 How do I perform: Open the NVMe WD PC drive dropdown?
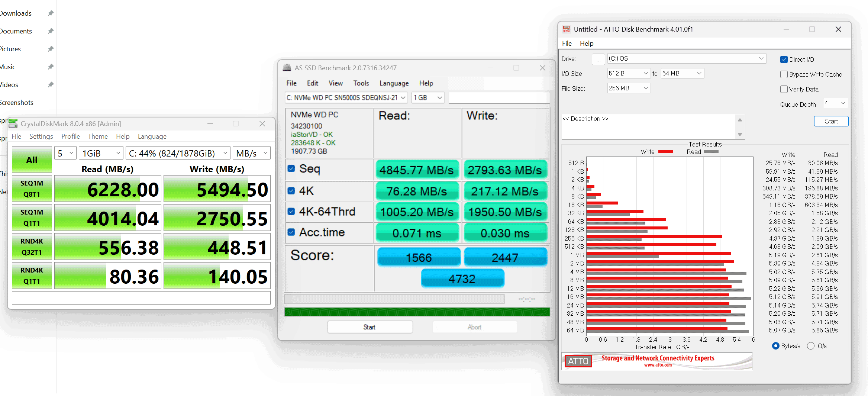click(346, 97)
